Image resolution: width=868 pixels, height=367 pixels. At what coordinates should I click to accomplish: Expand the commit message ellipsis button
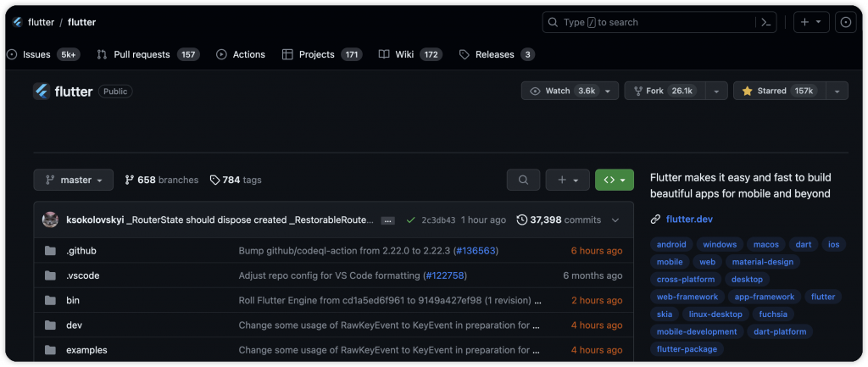coord(388,220)
